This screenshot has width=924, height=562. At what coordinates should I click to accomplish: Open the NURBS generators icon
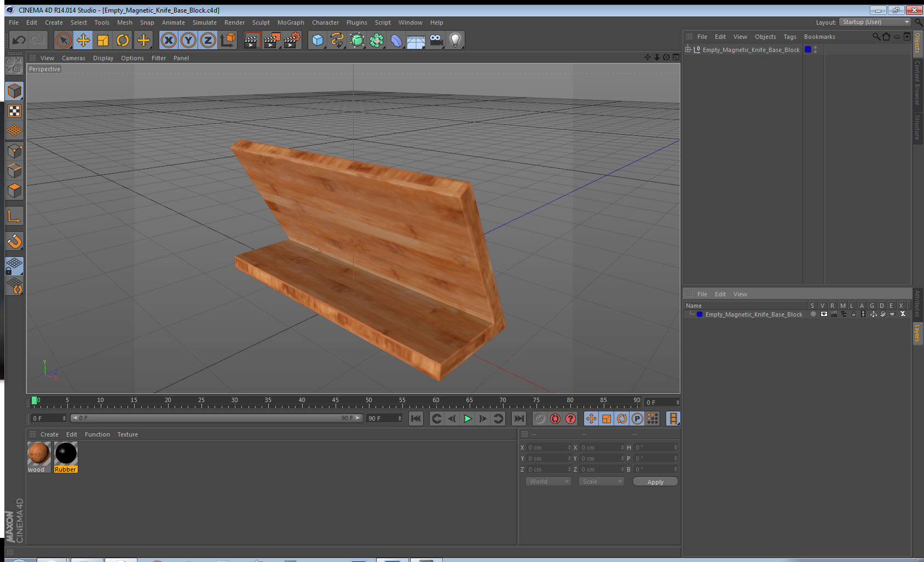[357, 40]
